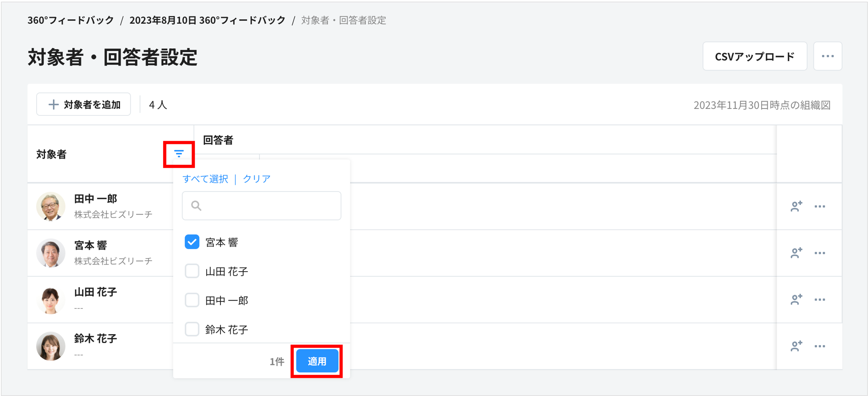This screenshot has width=868, height=396.
Task: Check 山田 花子 in the filter list
Action: point(192,271)
